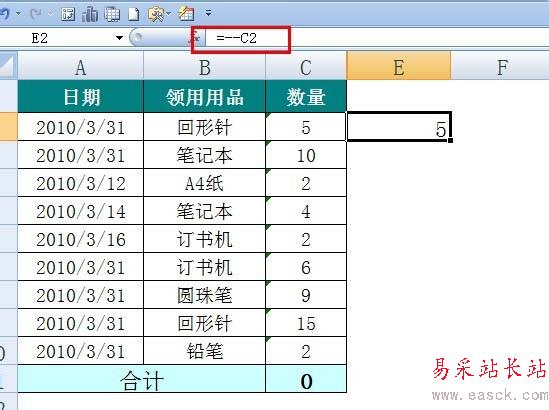Viewport: 549px width, 410px height.
Task: Click the 数量 header cell
Action: [x=306, y=96]
